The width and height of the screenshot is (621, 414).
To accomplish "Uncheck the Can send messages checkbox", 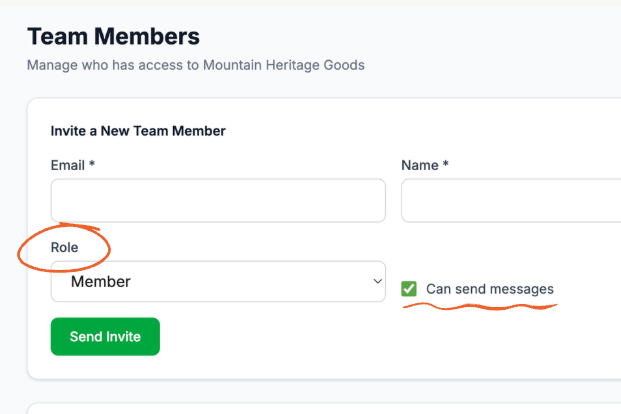I will (x=409, y=289).
